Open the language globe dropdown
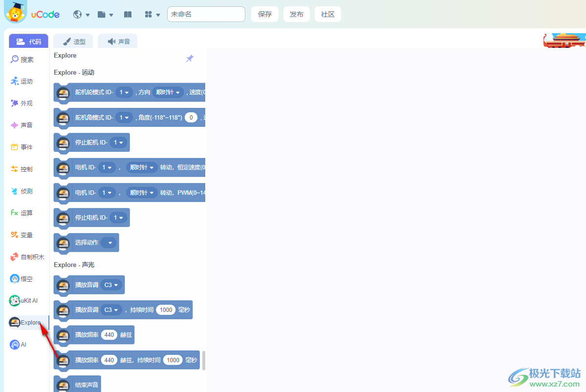 point(81,14)
